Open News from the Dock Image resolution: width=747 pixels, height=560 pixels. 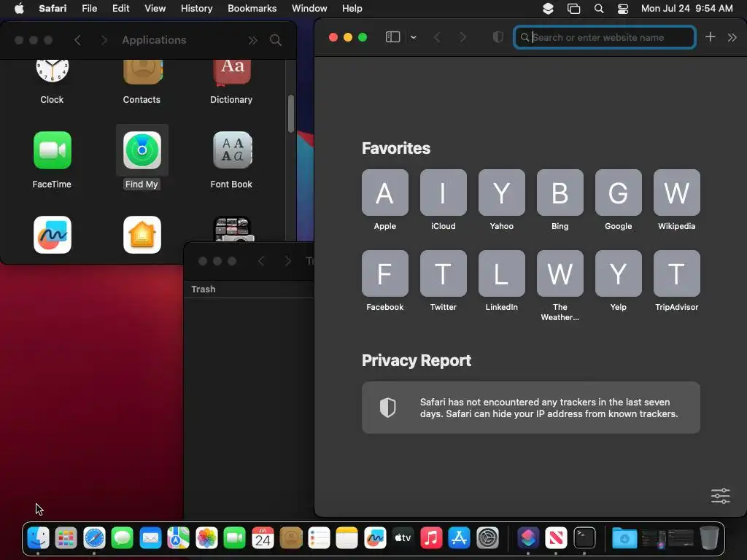[x=556, y=538]
